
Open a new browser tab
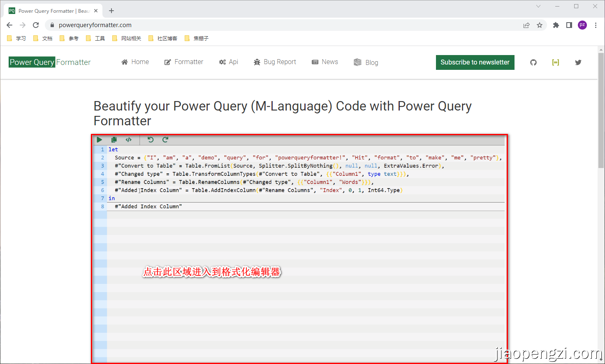tap(111, 11)
